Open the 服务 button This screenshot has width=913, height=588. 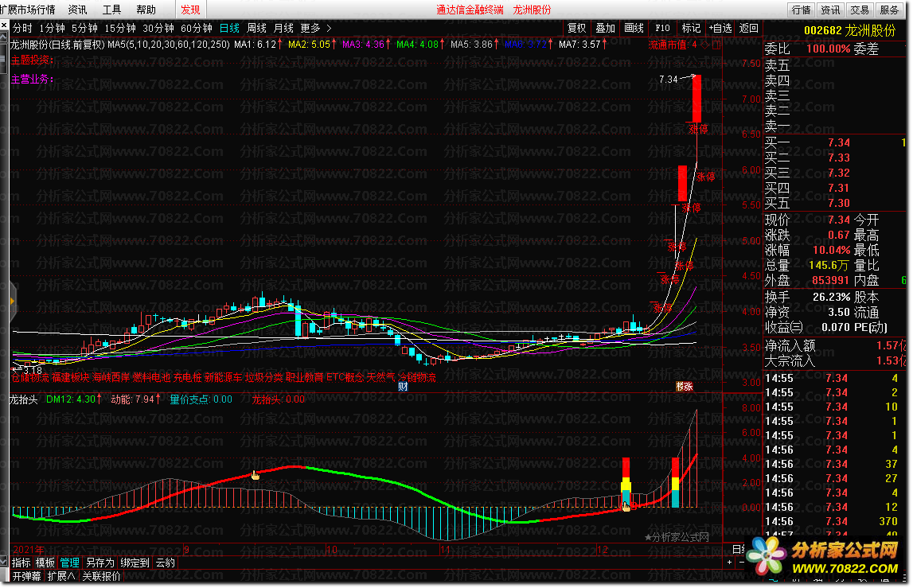[889, 10]
